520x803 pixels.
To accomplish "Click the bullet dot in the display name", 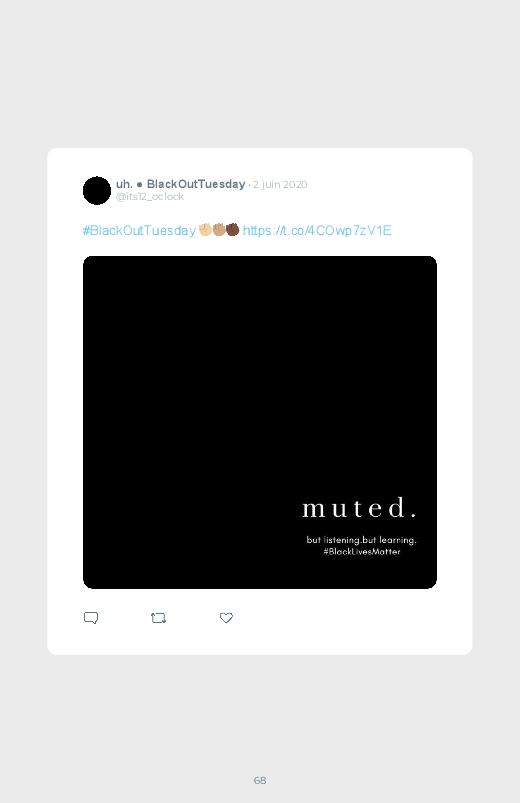I will pos(139,184).
